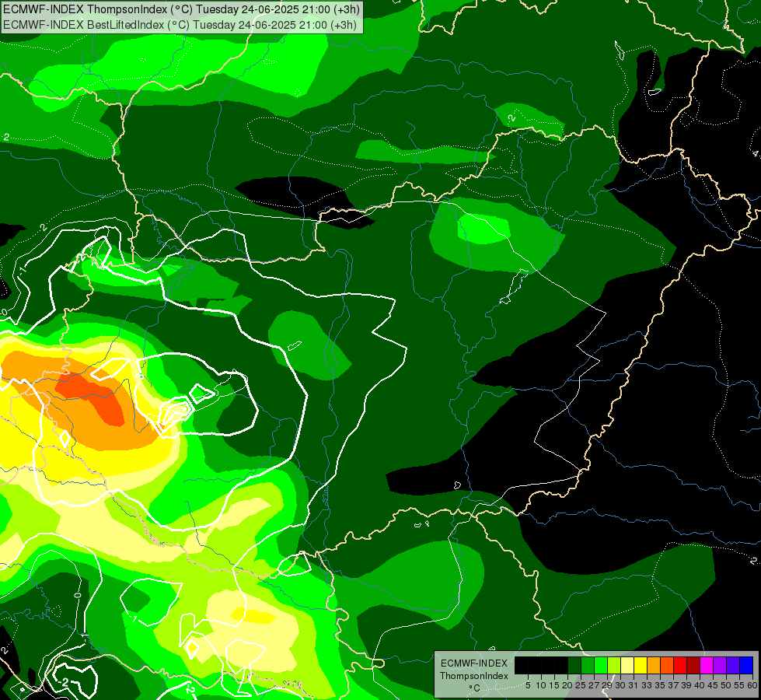
Task: Click legend tick value '39'
Action: point(686,685)
